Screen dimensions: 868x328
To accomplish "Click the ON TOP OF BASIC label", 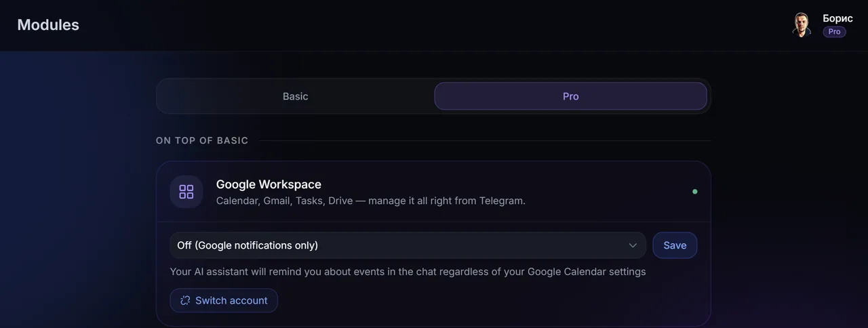I will click(202, 140).
